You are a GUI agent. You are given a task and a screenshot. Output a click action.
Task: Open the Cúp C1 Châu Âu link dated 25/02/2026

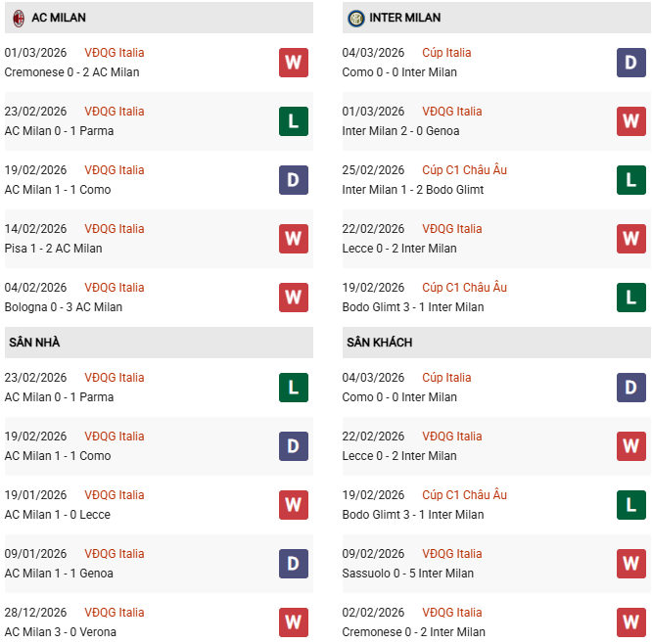pyautogui.click(x=464, y=170)
